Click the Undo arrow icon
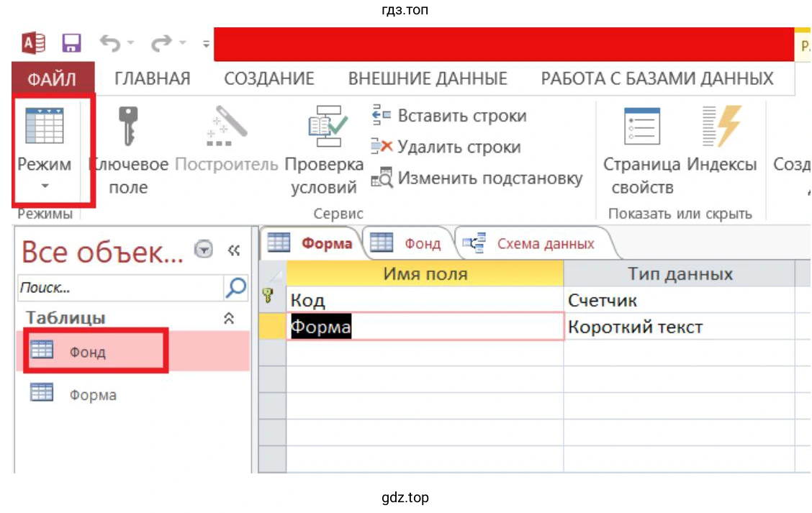 pos(110,44)
